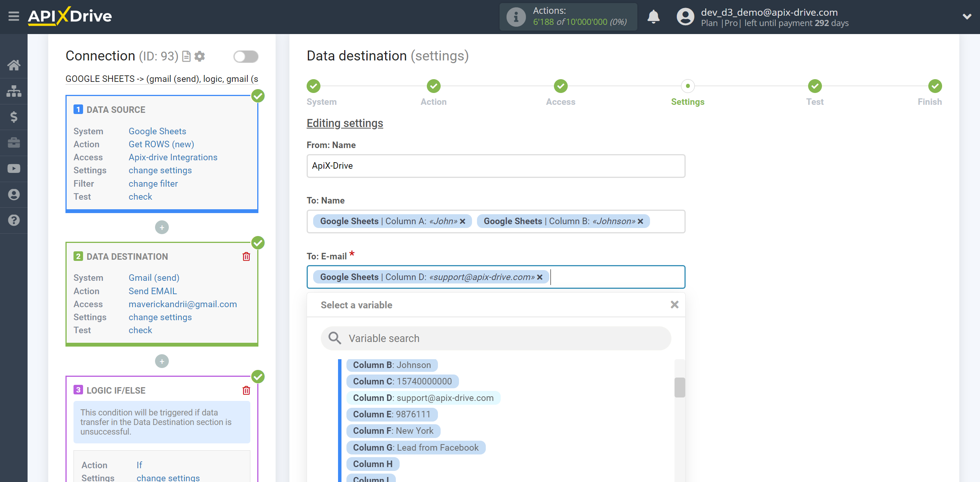Open the briefcase sidebar icon

14,143
